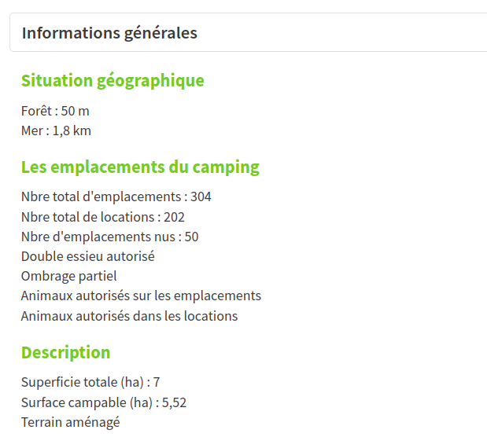
Task: Select the Situation géographique heading
Action: point(113,80)
